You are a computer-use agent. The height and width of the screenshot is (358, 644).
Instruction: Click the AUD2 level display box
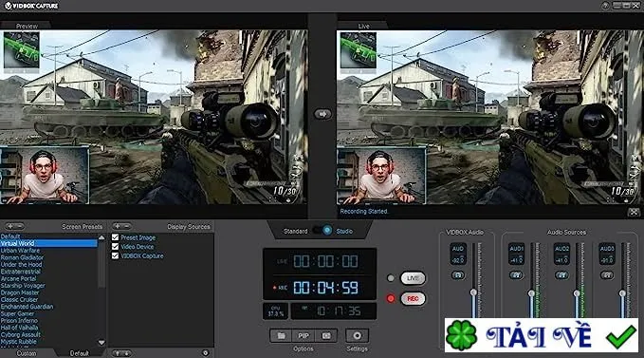(x=561, y=254)
